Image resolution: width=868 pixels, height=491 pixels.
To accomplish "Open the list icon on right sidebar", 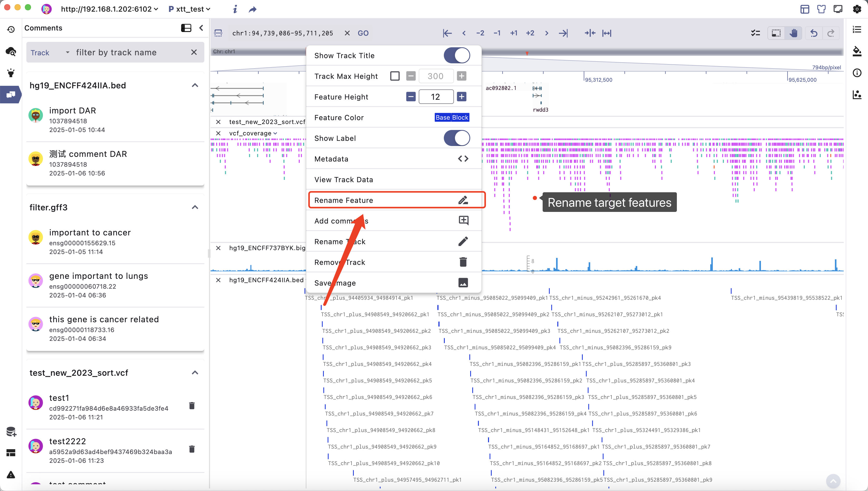I will click(857, 29).
